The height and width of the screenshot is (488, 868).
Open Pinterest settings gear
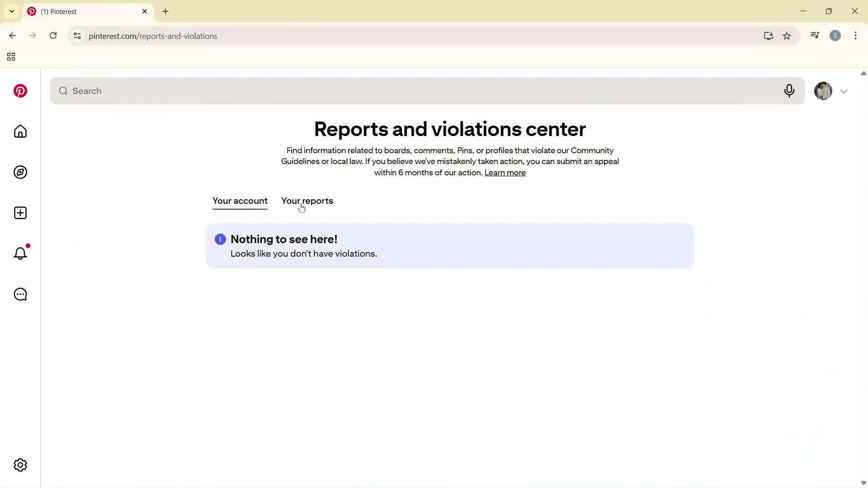[x=20, y=465]
